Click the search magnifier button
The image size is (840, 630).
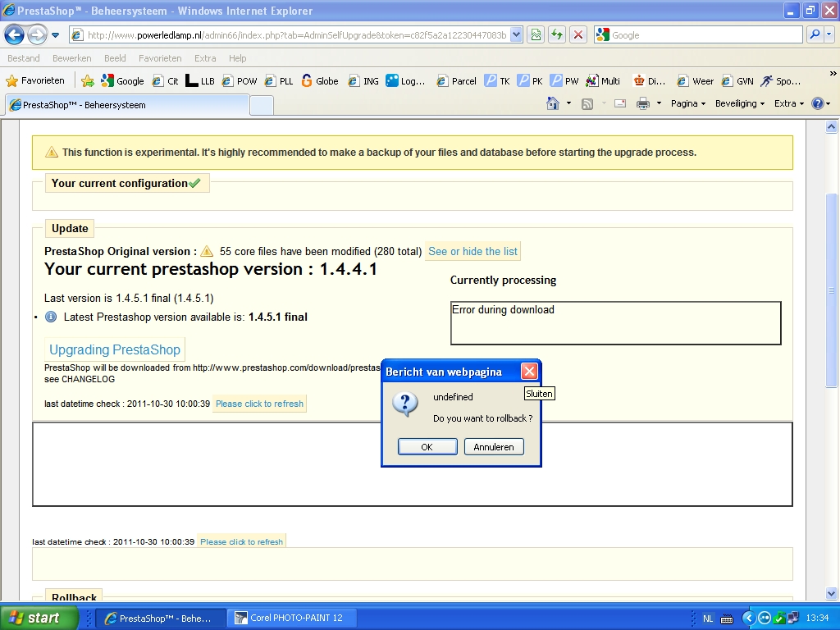tap(815, 35)
